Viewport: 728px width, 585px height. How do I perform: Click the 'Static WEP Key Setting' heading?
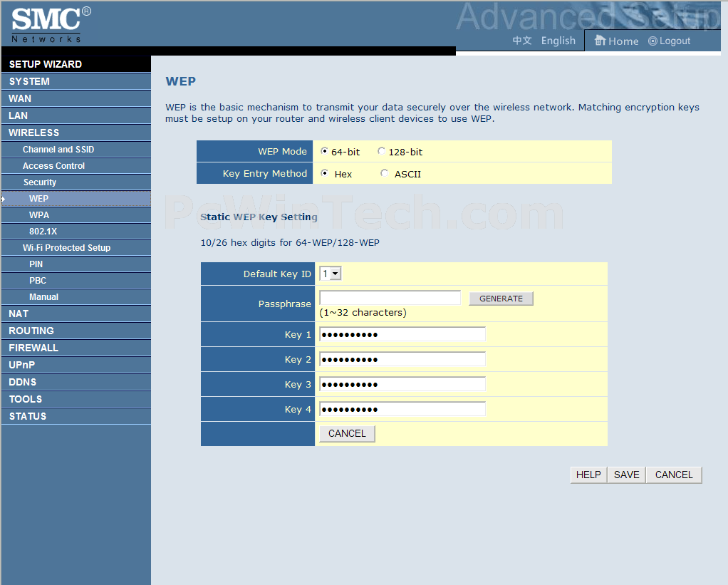(x=259, y=217)
